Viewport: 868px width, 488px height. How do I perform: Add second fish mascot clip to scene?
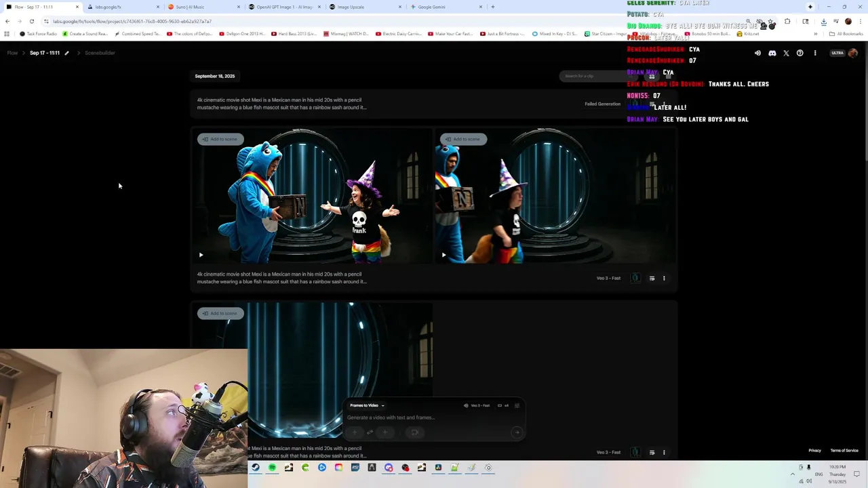click(x=463, y=139)
